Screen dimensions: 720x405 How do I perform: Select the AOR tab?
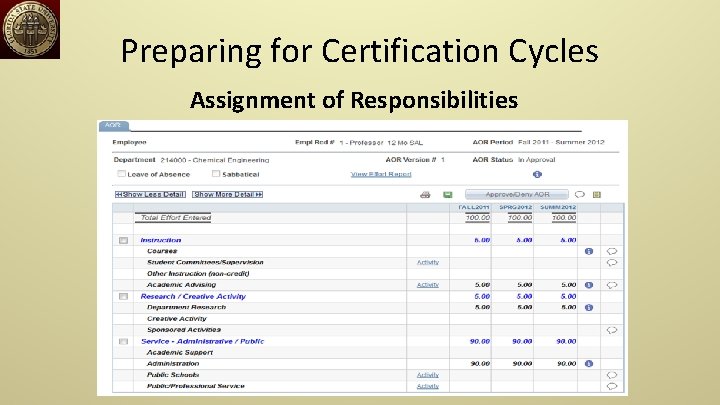[113, 125]
